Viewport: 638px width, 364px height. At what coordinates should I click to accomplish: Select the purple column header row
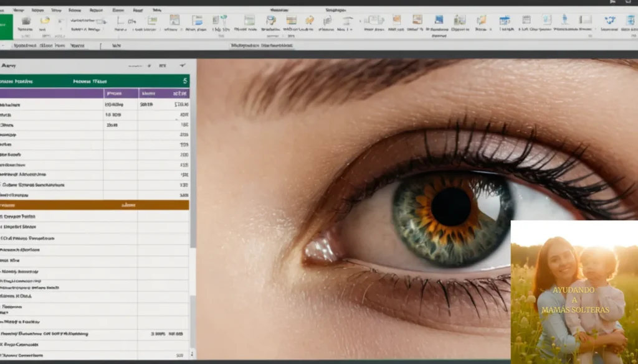click(93, 93)
